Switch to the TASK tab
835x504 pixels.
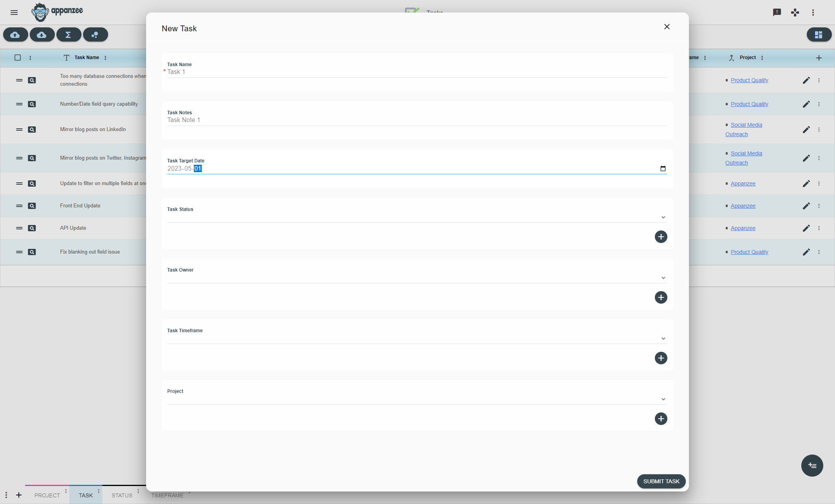86,495
